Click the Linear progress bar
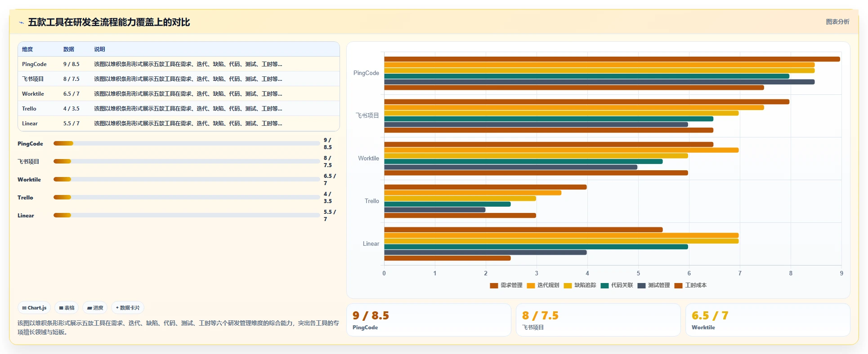 click(x=187, y=216)
